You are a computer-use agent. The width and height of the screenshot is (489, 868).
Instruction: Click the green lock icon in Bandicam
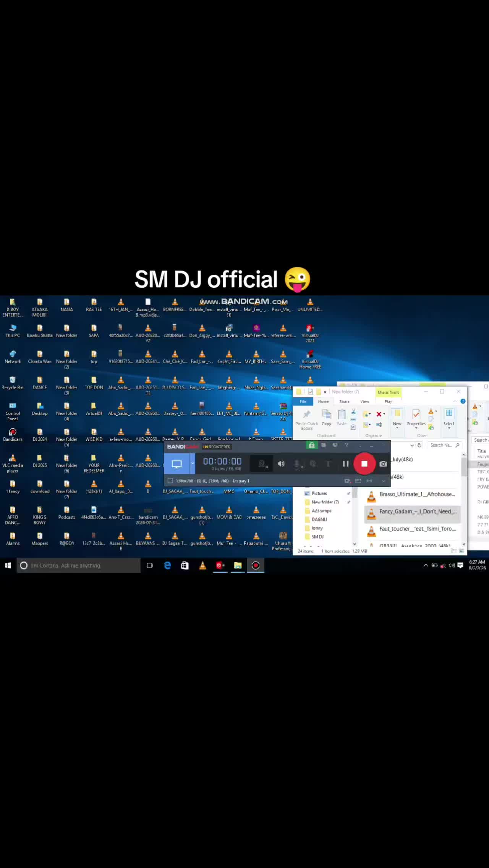pos(311,445)
